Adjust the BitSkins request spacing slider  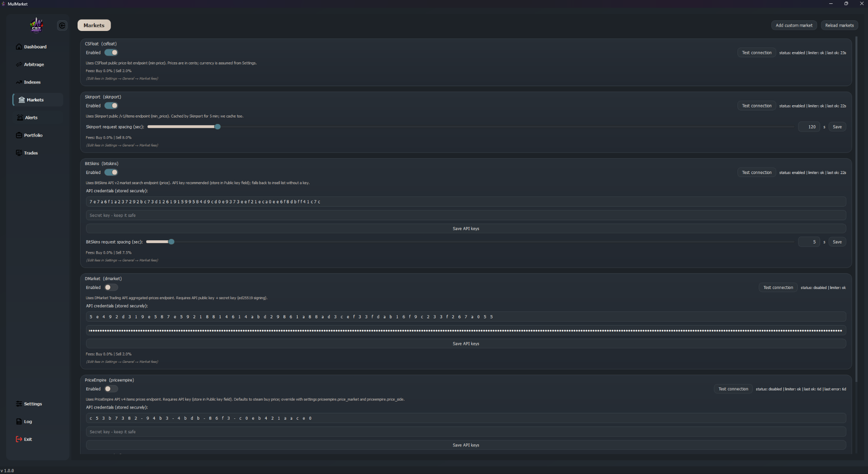(x=171, y=242)
